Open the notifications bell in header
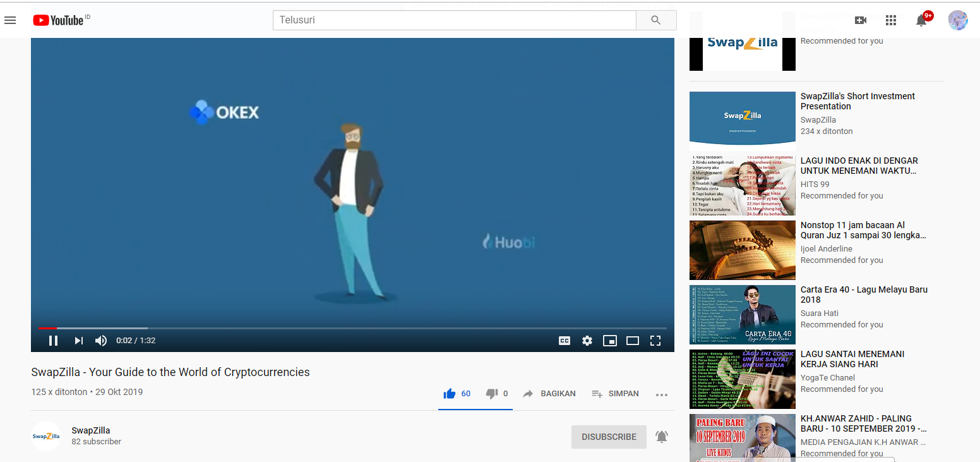 coord(922,20)
